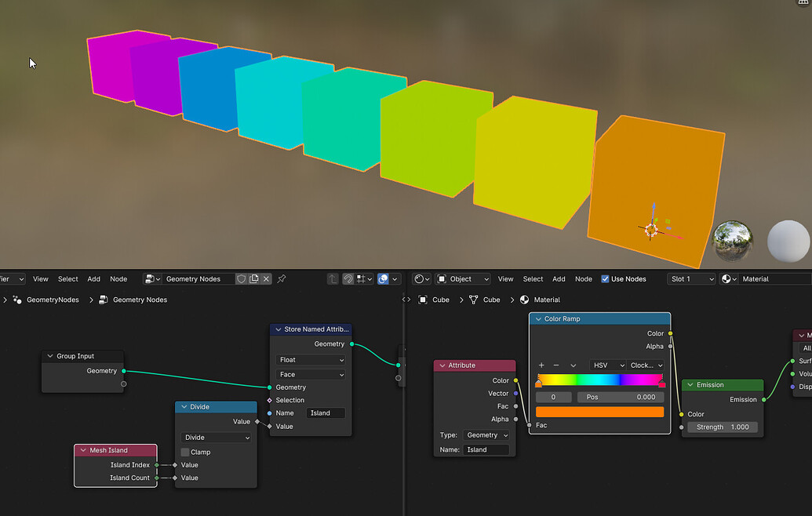The width and height of the screenshot is (812, 516).
Task: Collapse the Color Ramp node
Action: pos(538,319)
